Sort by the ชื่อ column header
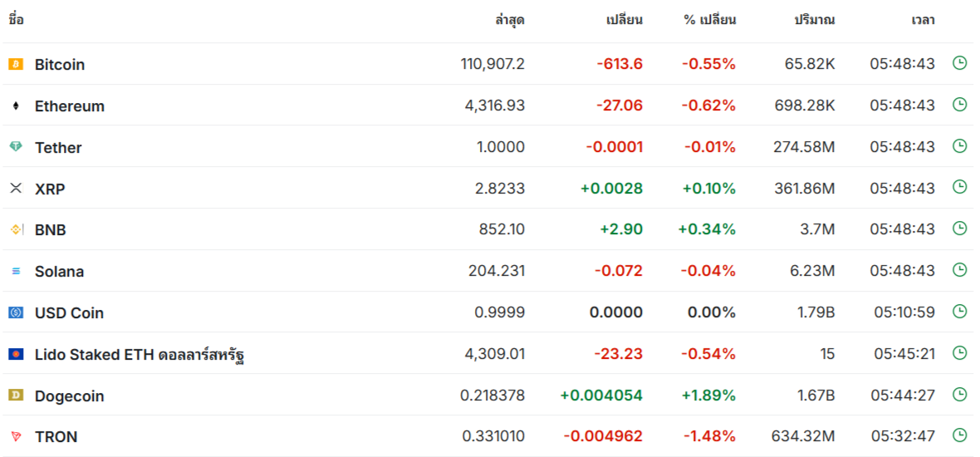Viewport: 980px width, 457px height. [x=16, y=19]
